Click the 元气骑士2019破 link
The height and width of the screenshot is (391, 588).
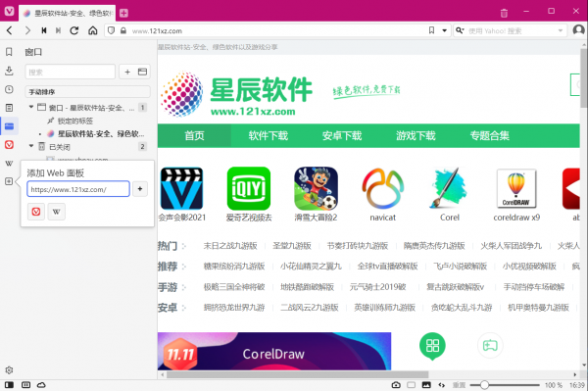(x=377, y=287)
